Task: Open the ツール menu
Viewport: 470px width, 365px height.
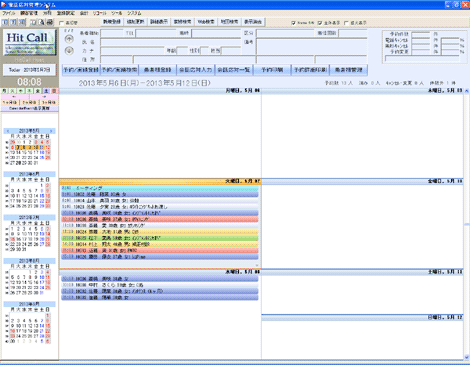Action: pyautogui.click(x=117, y=13)
